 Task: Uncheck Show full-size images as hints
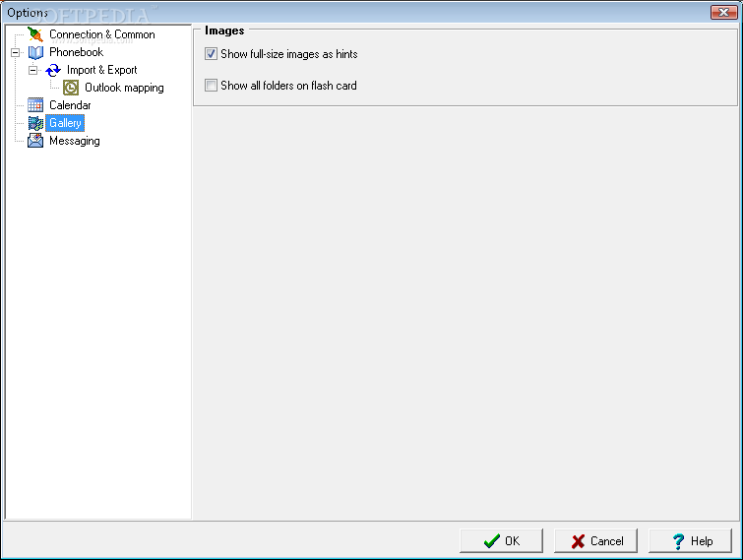point(211,53)
